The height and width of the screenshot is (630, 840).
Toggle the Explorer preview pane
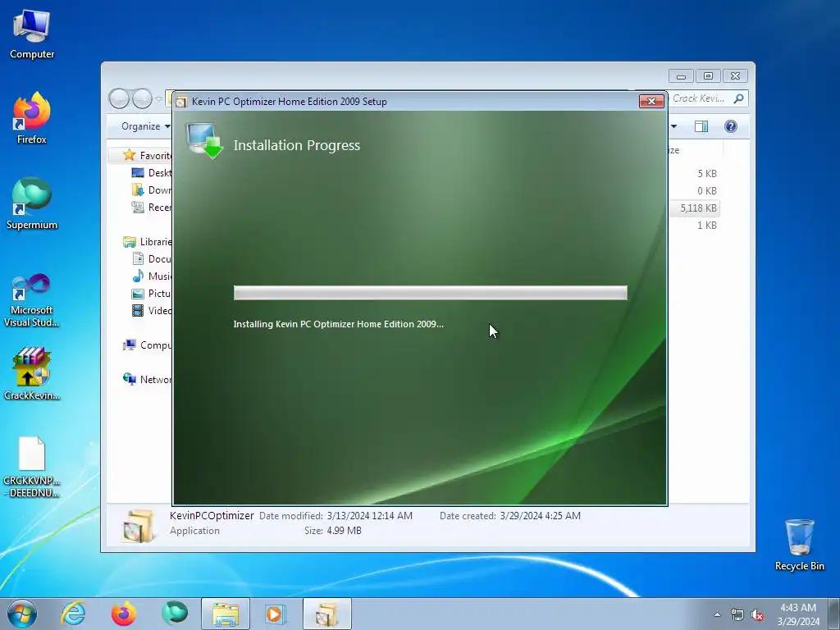point(701,126)
